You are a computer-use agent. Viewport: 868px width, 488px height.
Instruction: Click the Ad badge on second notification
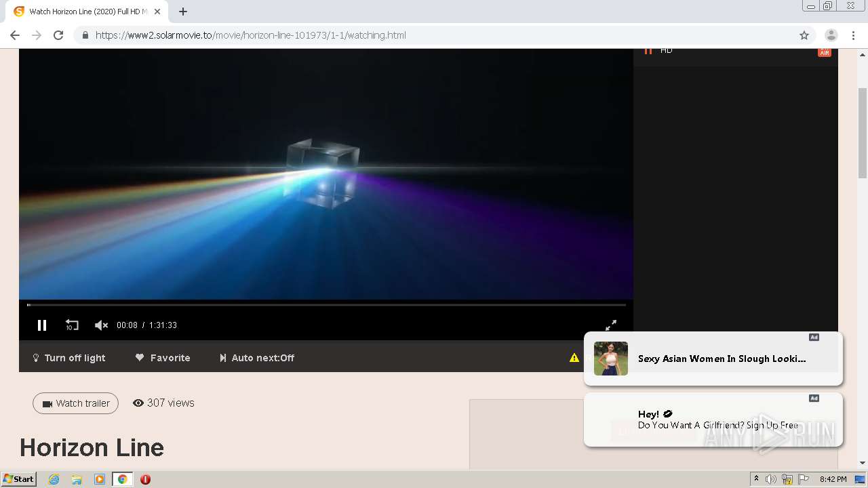(x=814, y=398)
